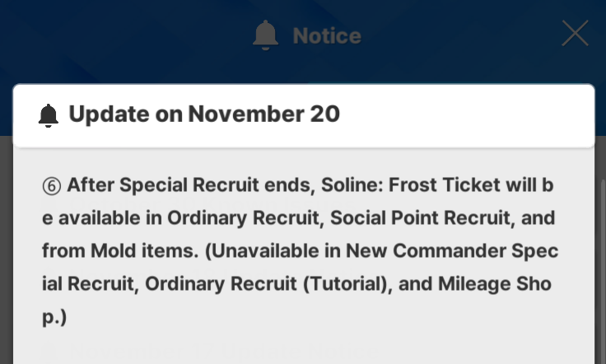Click the closing "p.)" text fragment
The image size is (606, 364).
pos(54,316)
